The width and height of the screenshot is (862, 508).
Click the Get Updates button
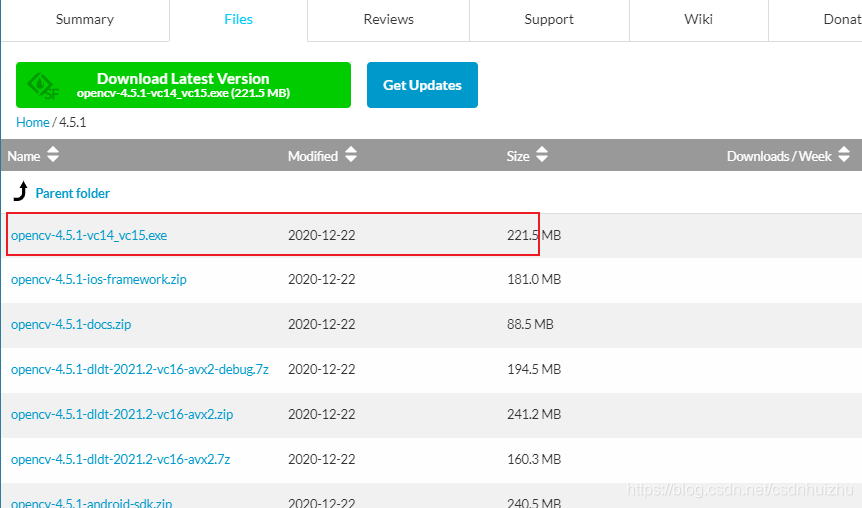tap(422, 85)
